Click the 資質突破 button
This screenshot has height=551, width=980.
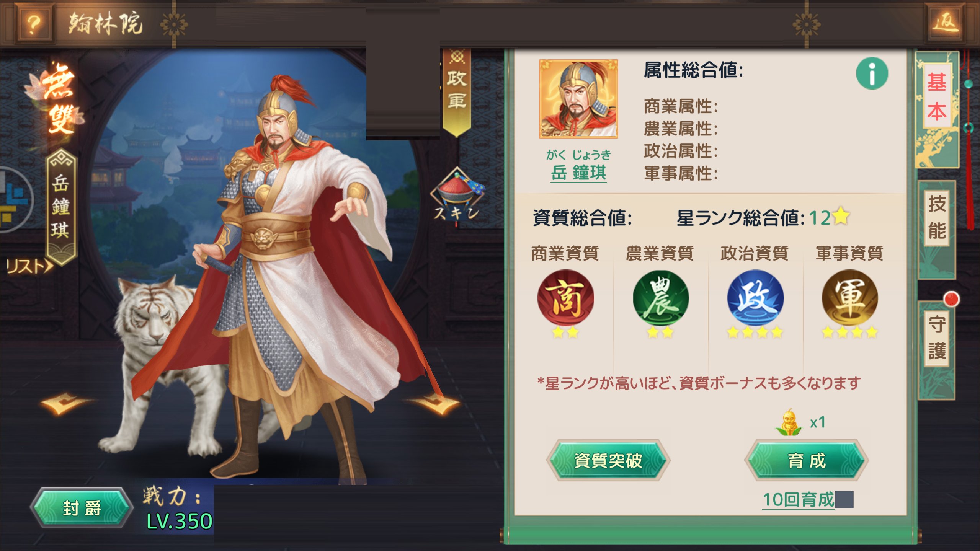(x=608, y=460)
